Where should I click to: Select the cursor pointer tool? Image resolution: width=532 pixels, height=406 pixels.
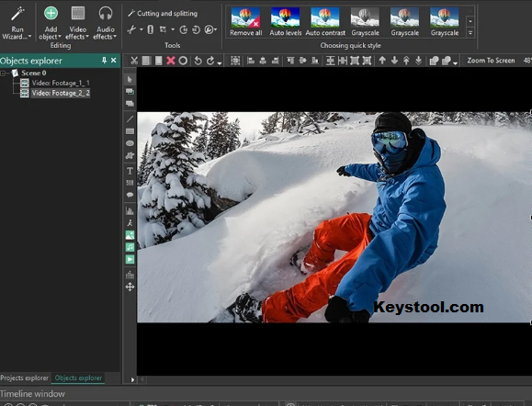coord(130,79)
